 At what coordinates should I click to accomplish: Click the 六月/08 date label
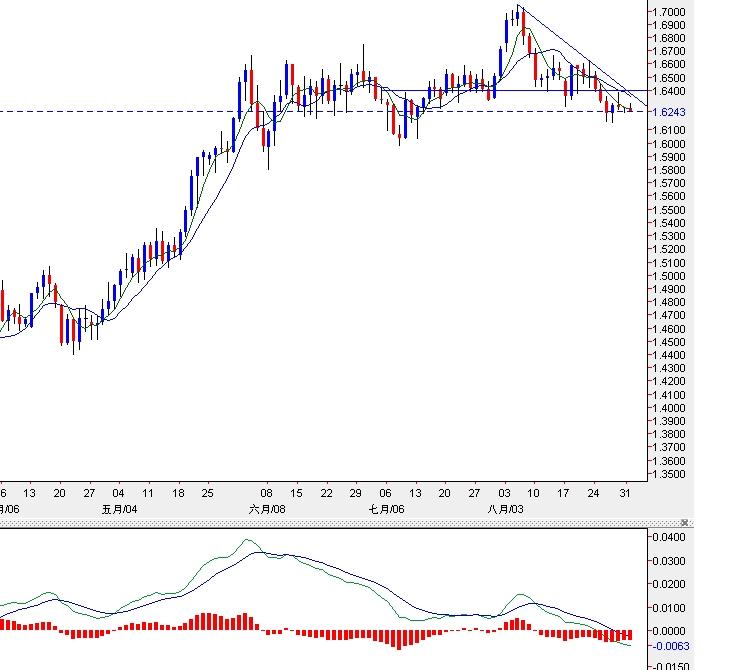point(267,509)
